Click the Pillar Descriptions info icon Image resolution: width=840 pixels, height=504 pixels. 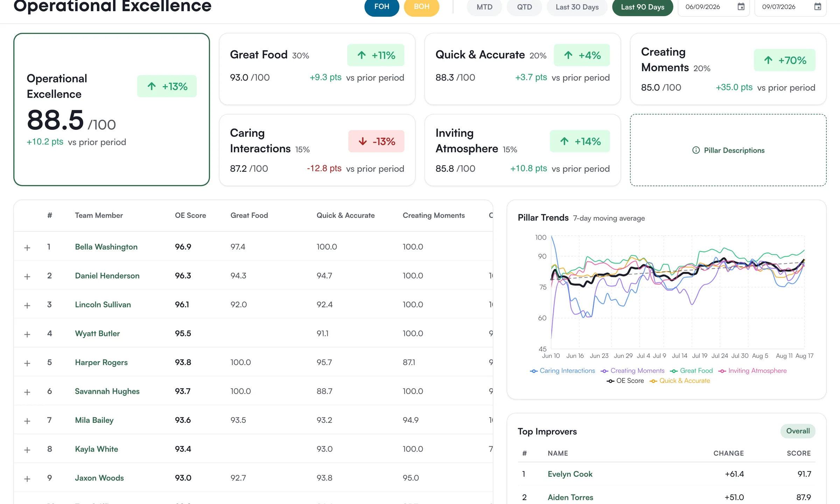pos(696,150)
